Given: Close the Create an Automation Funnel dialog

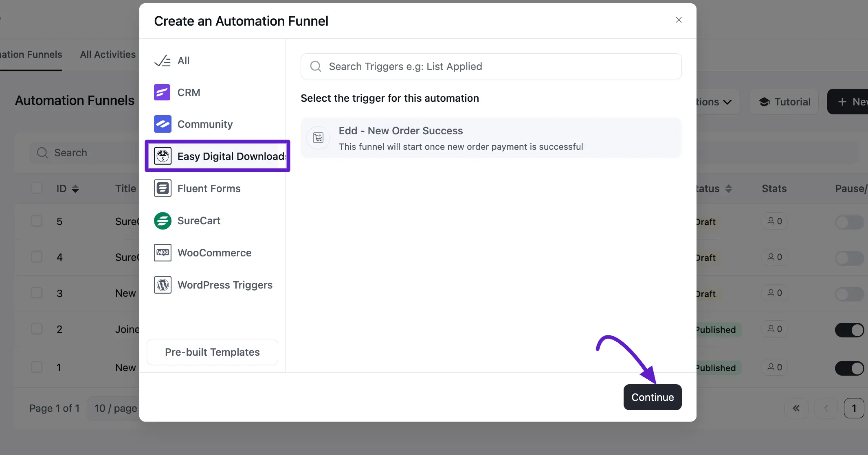Looking at the screenshot, I should (679, 20).
